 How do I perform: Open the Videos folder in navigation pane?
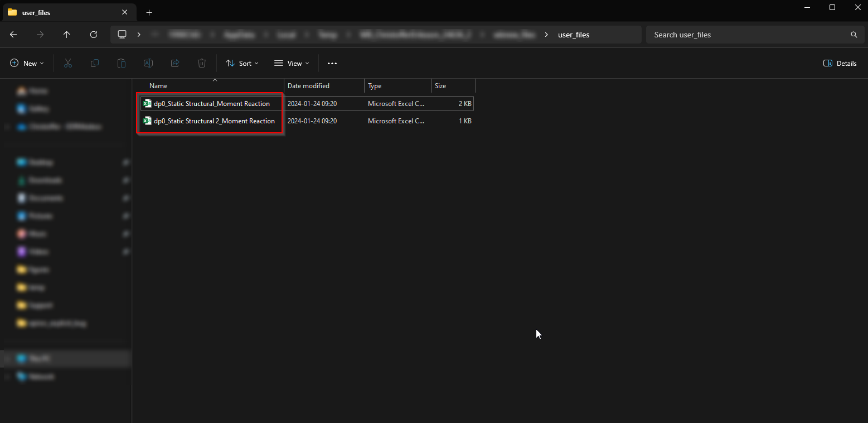pos(39,252)
